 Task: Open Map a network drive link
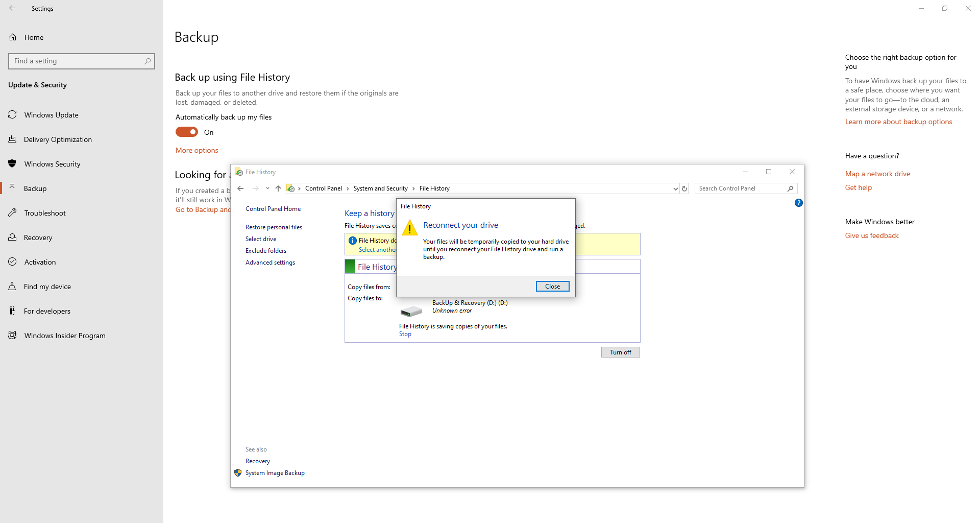877,174
